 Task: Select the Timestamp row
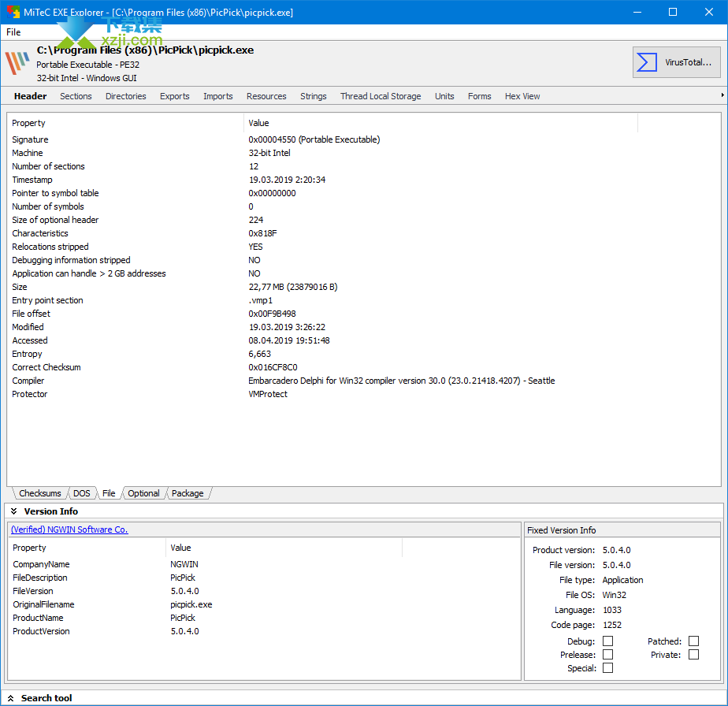coord(363,180)
